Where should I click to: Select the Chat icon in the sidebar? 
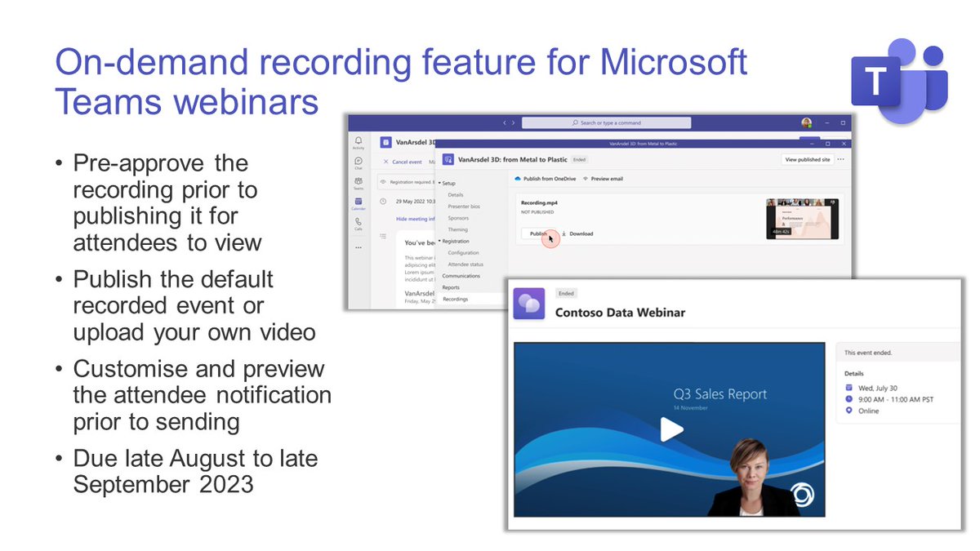(359, 162)
